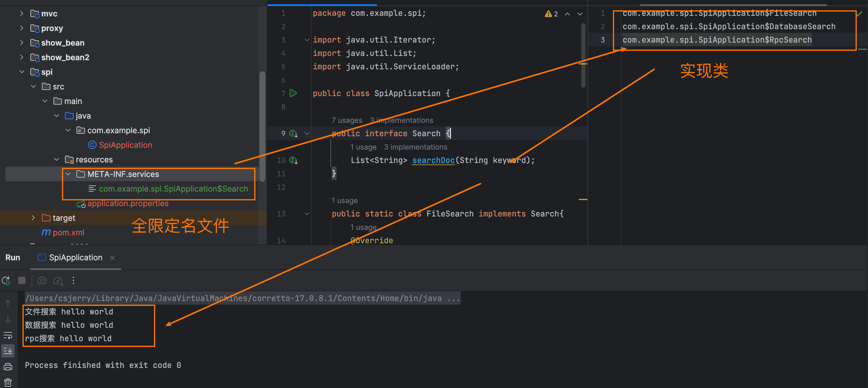Click 3 implementations hint above searchDoc
868x388 pixels.
415,147
